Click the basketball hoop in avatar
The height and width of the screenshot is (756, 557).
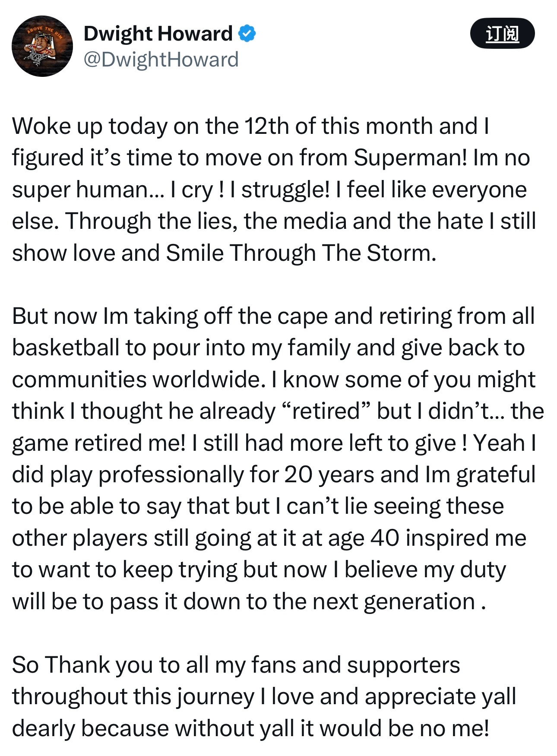click(38, 57)
